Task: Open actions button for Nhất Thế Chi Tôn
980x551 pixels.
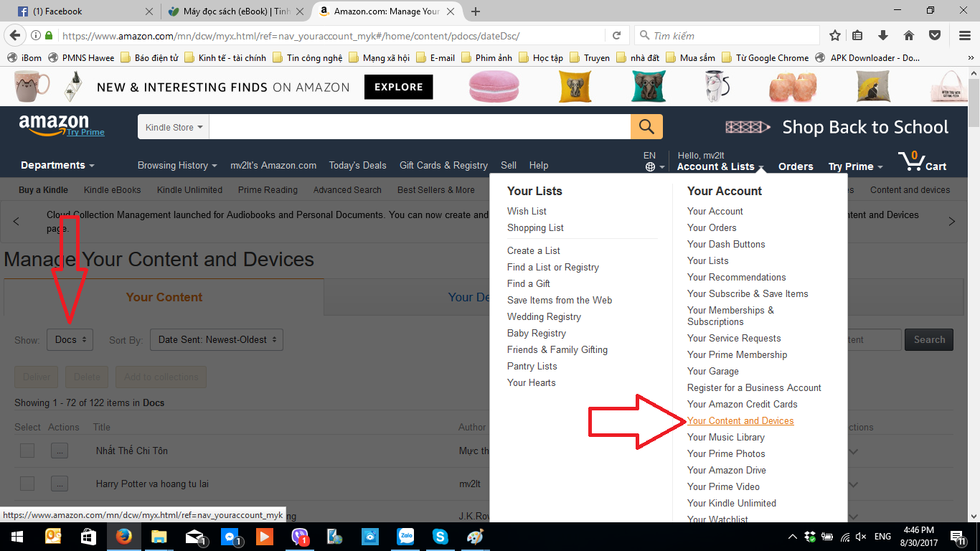Action: click(60, 451)
